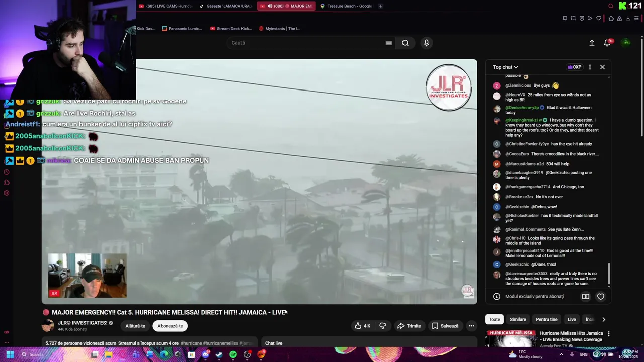The width and height of the screenshot is (644, 362).
Task: Open options menu for Hurricane Melissa recommendation
Action: pyautogui.click(x=608, y=334)
